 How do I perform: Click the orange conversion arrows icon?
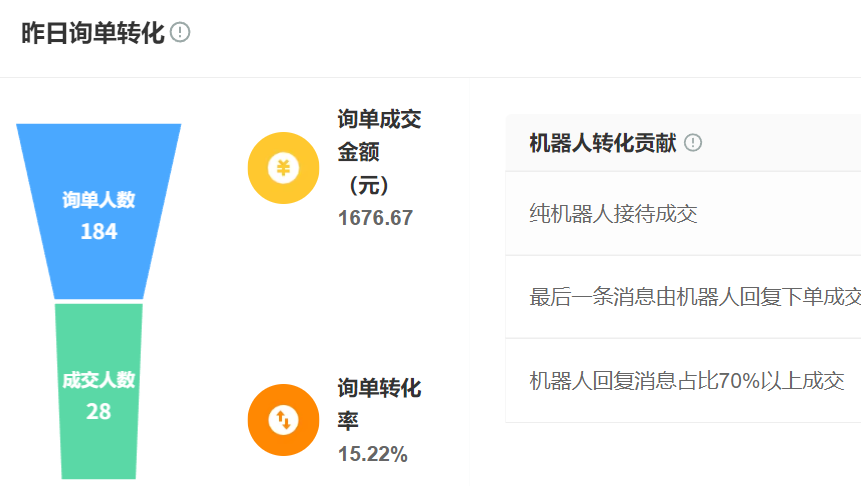pyautogui.click(x=283, y=420)
